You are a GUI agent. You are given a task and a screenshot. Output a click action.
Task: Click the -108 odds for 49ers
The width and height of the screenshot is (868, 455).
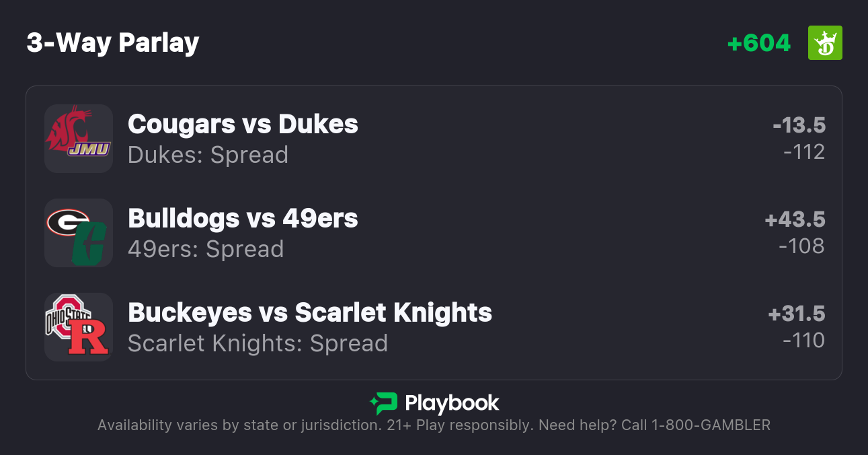801,246
